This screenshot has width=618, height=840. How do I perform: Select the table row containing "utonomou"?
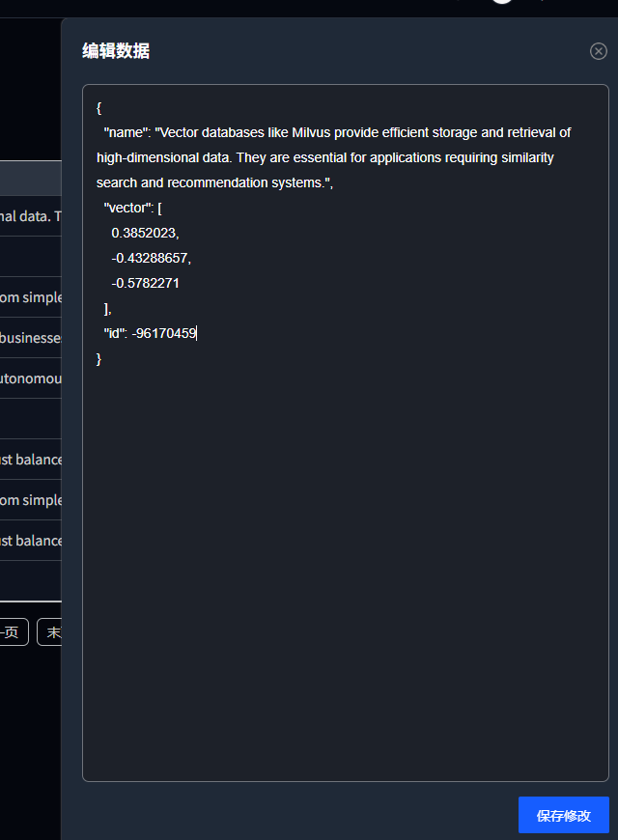click(x=30, y=378)
